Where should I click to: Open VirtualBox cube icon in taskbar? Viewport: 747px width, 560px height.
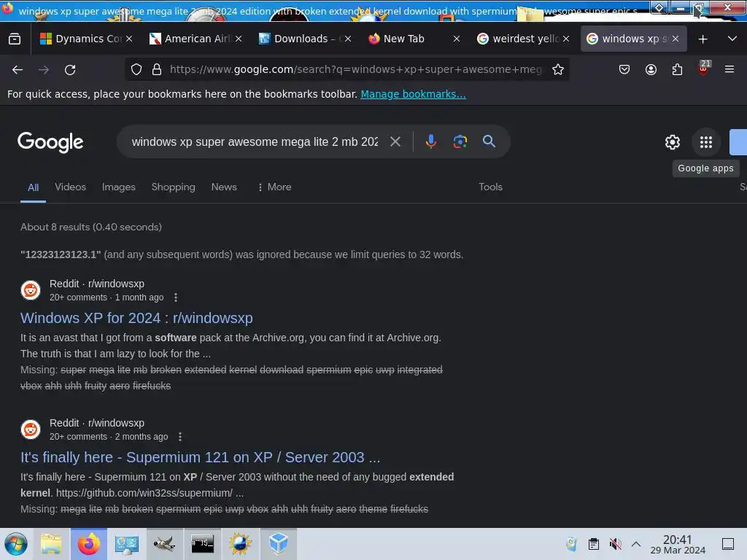coord(279,544)
